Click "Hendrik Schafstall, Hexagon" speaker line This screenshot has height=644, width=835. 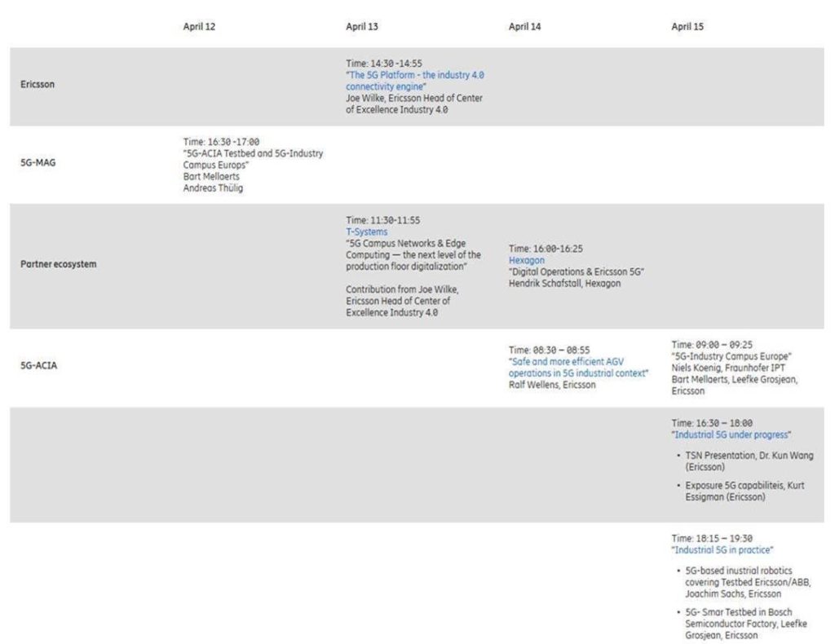point(564,284)
